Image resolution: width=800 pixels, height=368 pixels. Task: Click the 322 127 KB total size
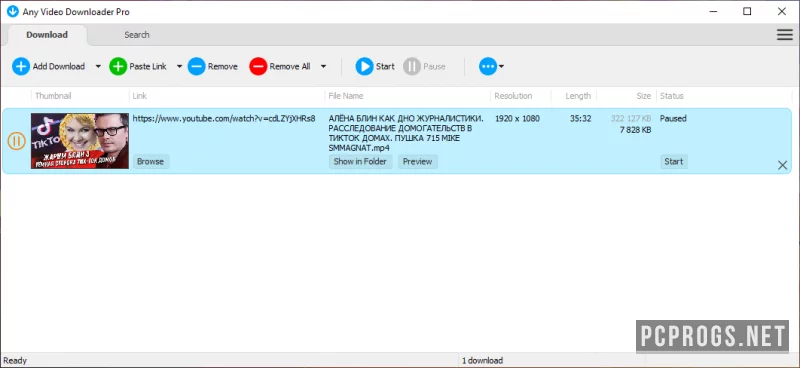tap(631, 118)
